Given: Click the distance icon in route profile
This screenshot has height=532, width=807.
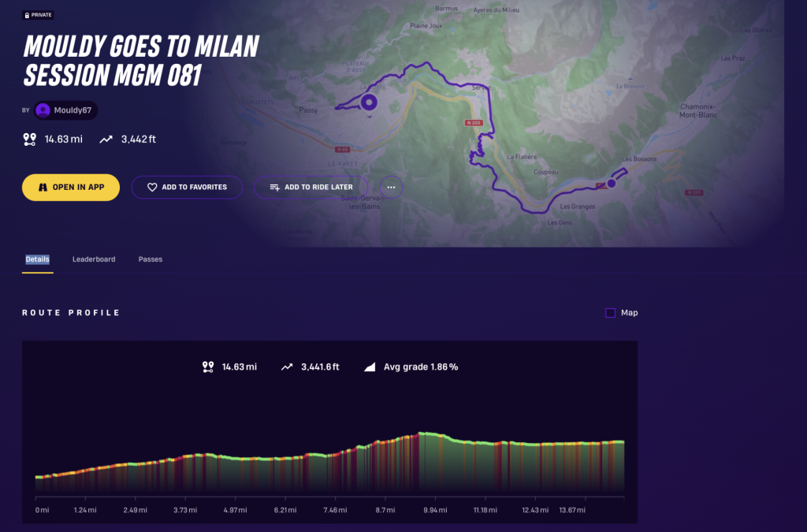Looking at the screenshot, I should click(x=208, y=366).
